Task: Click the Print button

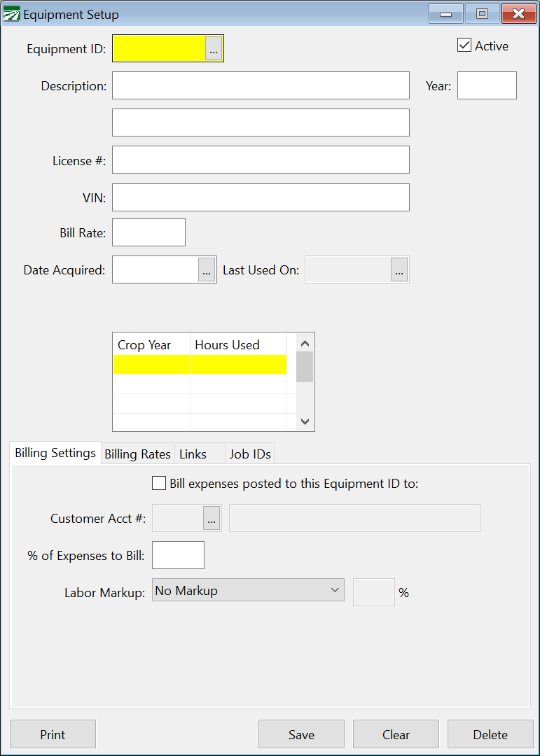Action: point(53,734)
